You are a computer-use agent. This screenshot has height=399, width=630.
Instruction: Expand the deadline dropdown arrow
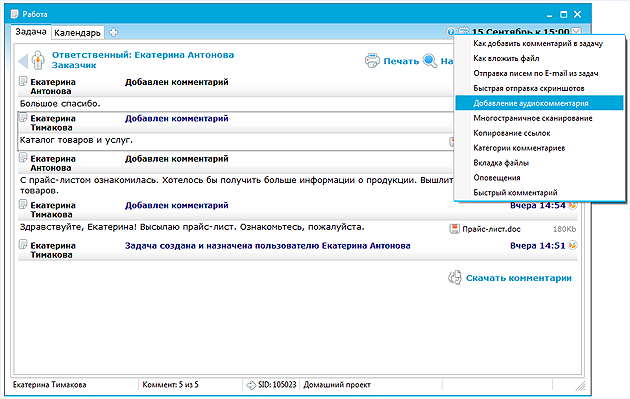[577, 31]
